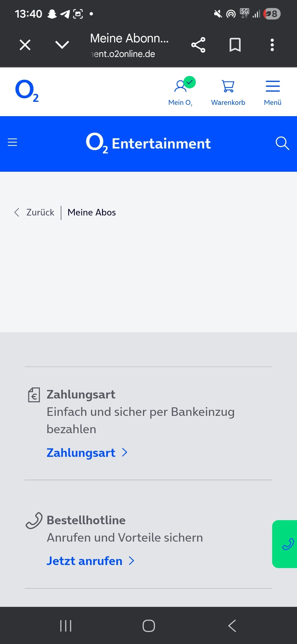Tap the O2 Entertainment banner logo
Image resolution: width=297 pixels, height=644 pixels.
pos(148,143)
